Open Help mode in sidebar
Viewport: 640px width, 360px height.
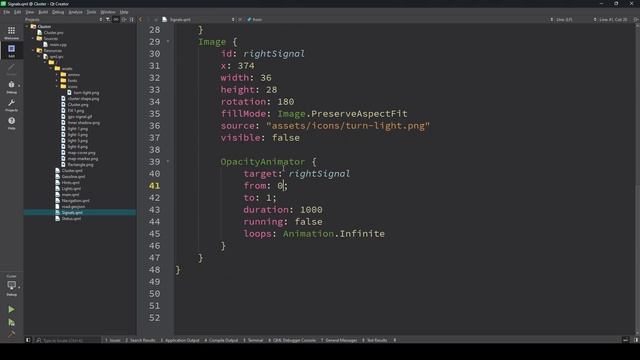[11, 123]
